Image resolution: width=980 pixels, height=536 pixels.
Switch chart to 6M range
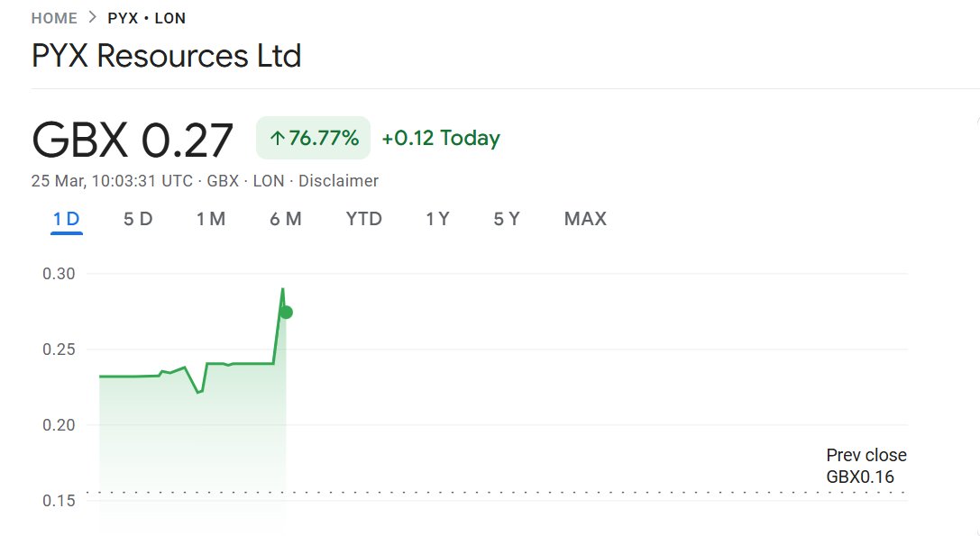tap(286, 219)
